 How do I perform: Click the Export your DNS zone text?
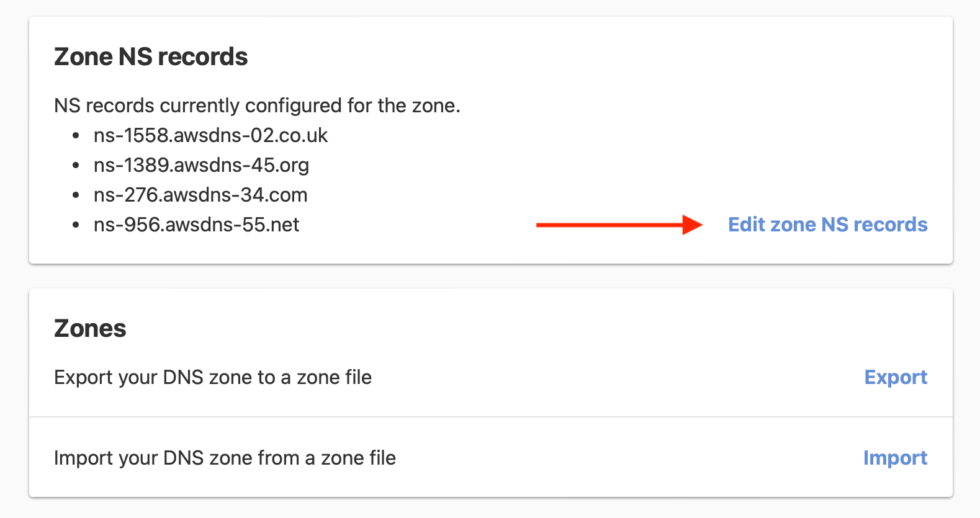tap(213, 377)
